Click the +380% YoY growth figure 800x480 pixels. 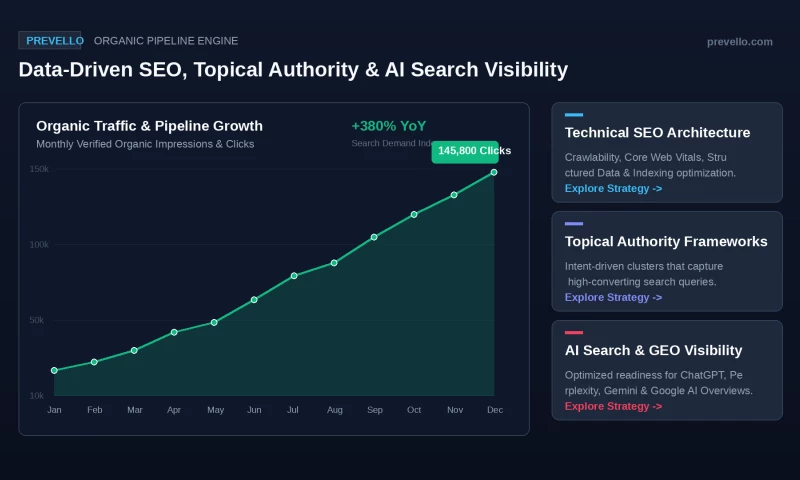pos(389,126)
